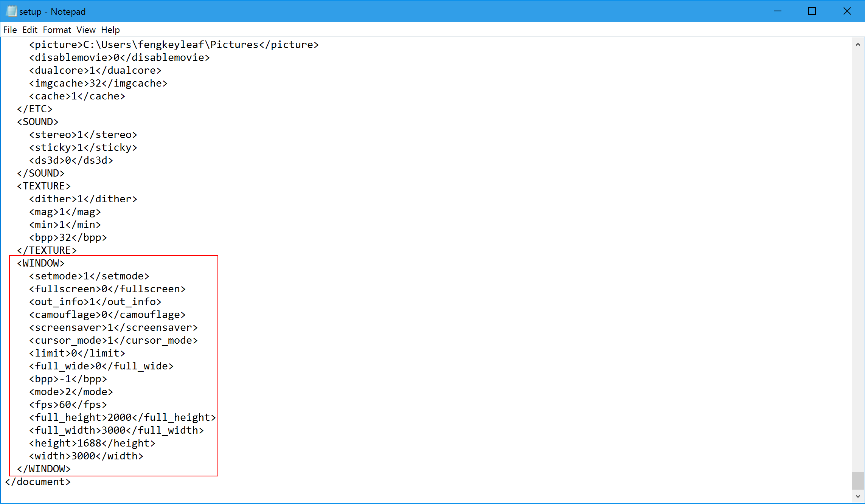Open the Help menu
865x504 pixels.
(110, 30)
